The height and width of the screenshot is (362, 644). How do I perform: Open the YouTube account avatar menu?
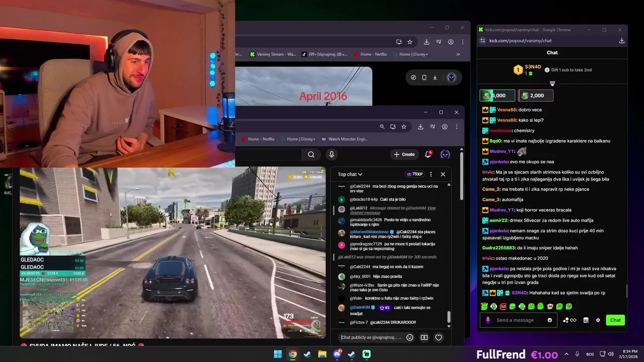445,154
